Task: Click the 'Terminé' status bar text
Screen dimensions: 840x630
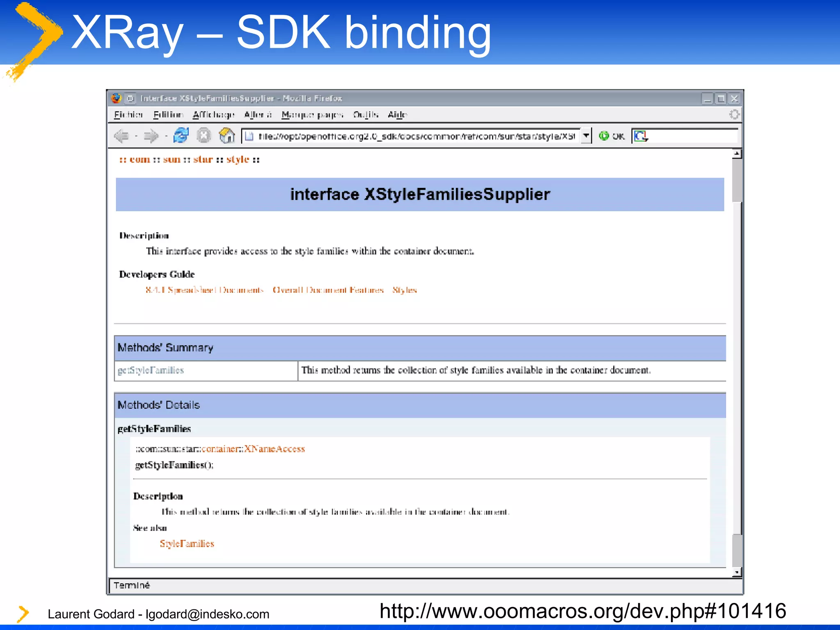Action: [132, 585]
